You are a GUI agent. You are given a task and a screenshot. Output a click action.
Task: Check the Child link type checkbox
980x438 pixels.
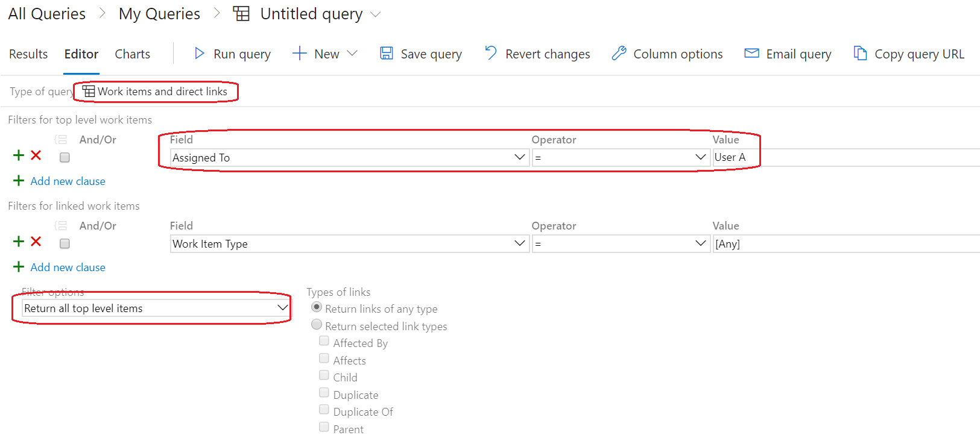(x=324, y=375)
